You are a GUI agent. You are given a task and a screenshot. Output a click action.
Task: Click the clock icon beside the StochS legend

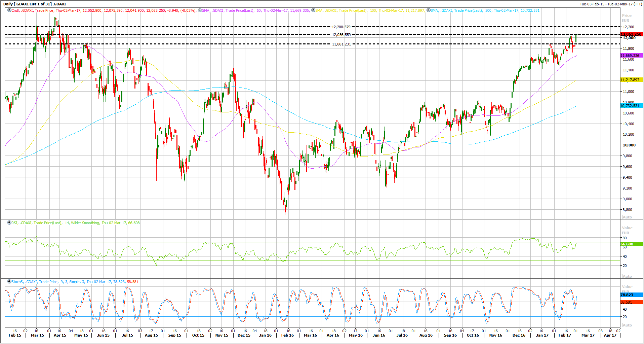9,282
